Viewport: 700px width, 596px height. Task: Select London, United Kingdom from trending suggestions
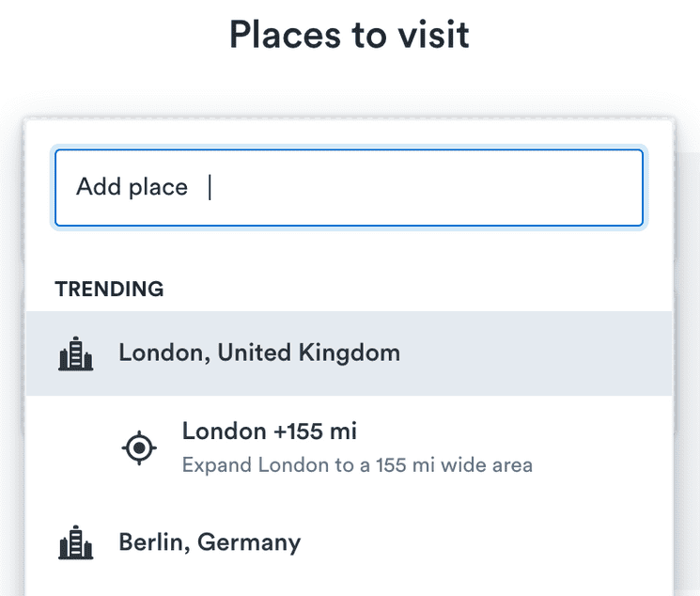(x=258, y=353)
